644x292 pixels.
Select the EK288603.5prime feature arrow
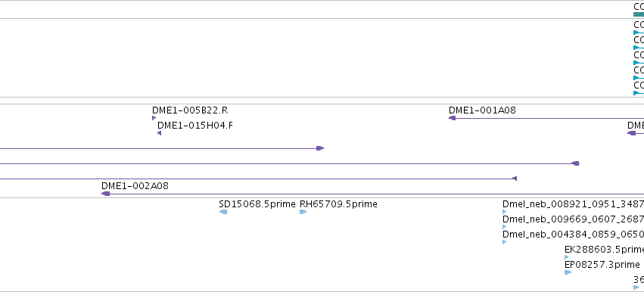(x=567, y=257)
